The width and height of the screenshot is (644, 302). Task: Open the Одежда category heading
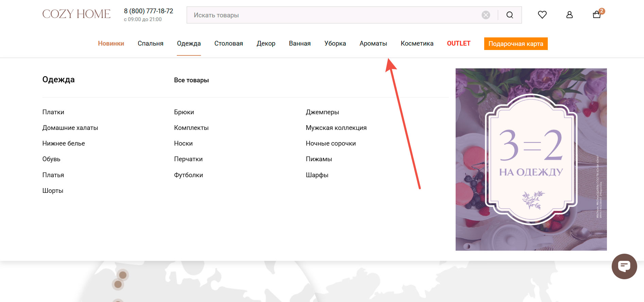(58, 80)
